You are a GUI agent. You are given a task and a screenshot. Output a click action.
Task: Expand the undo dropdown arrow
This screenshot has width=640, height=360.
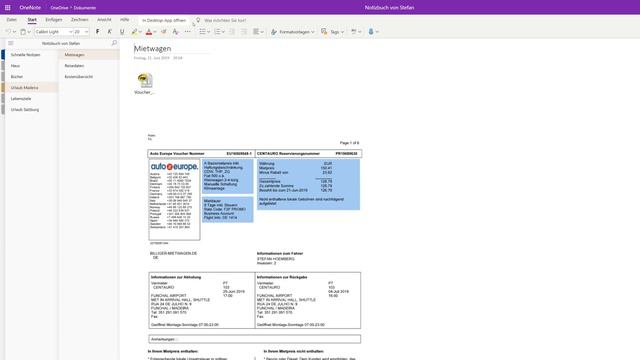click(x=14, y=32)
